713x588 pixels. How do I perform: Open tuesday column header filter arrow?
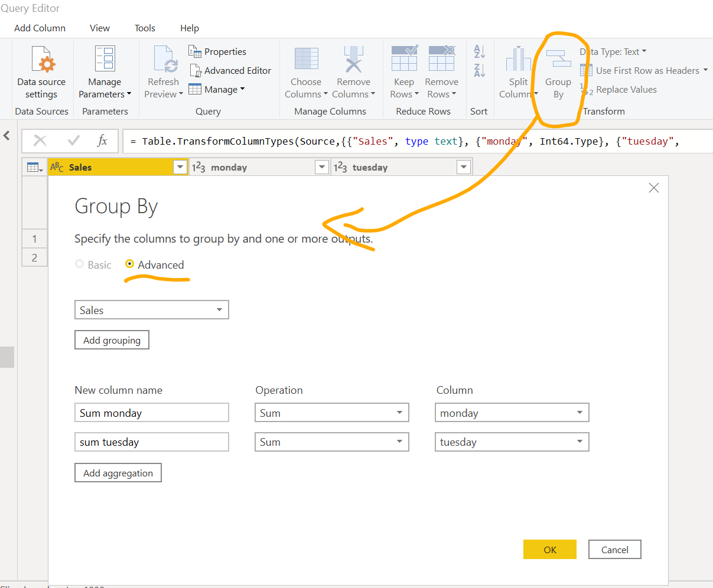[464, 167]
